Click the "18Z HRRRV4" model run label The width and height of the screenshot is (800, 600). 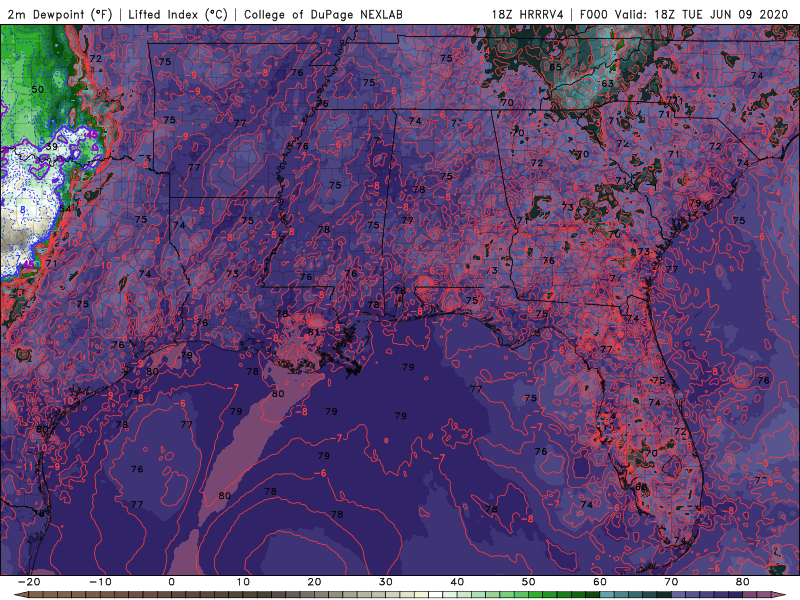click(x=527, y=14)
